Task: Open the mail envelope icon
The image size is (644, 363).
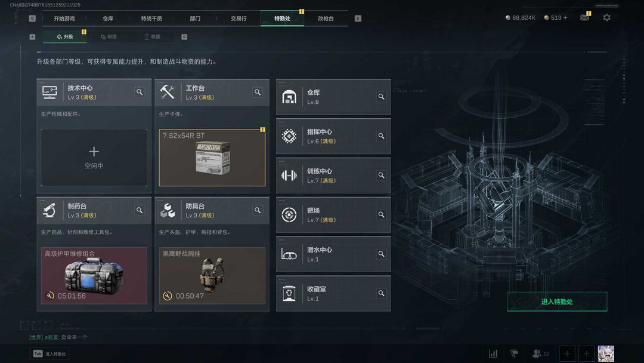Action: pos(584,18)
